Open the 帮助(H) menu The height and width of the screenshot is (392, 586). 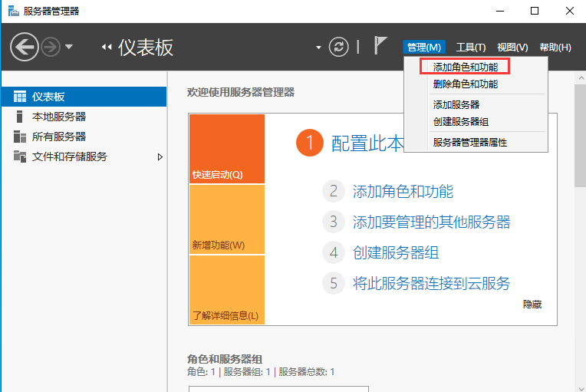555,48
